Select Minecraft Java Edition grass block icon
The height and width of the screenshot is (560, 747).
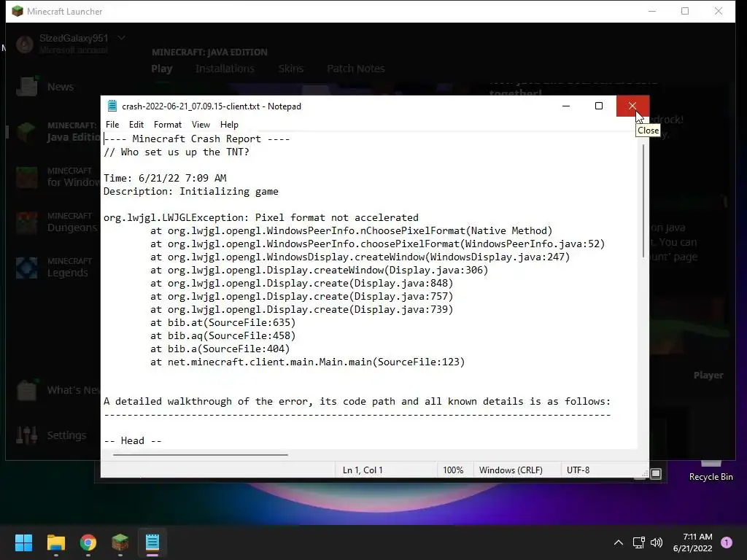(x=26, y=132)
